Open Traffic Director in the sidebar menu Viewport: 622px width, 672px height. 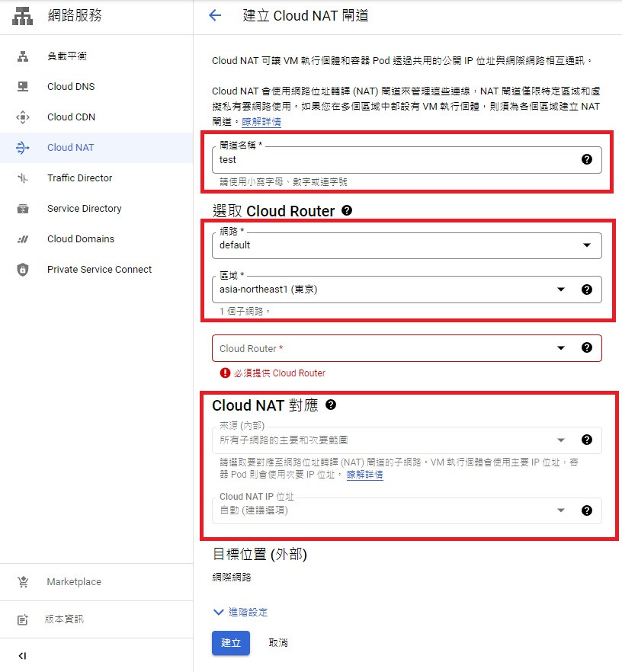97,178
